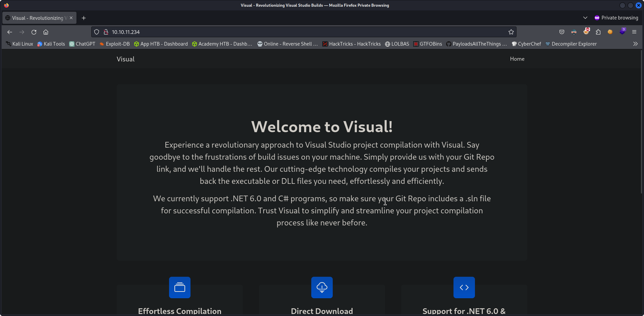Open the ChatGPT bookmark
This screenshot has width=644, height=316.
tap(82, 44)
